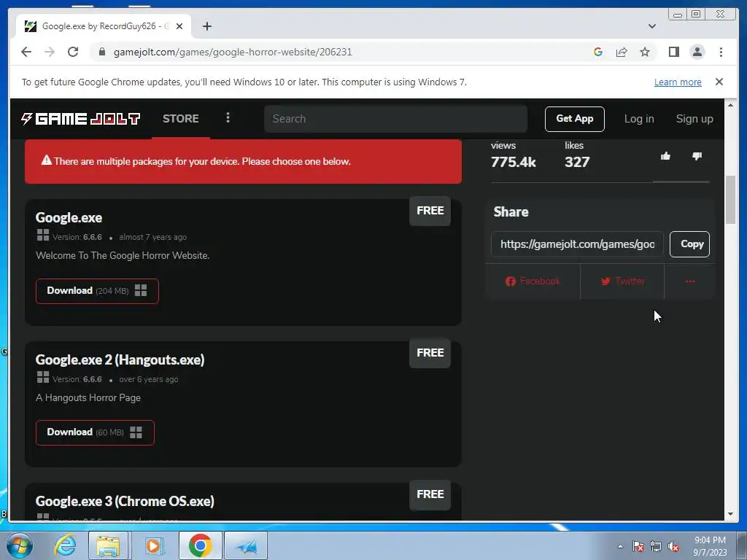Bookmark this page with the star icon

645,52
